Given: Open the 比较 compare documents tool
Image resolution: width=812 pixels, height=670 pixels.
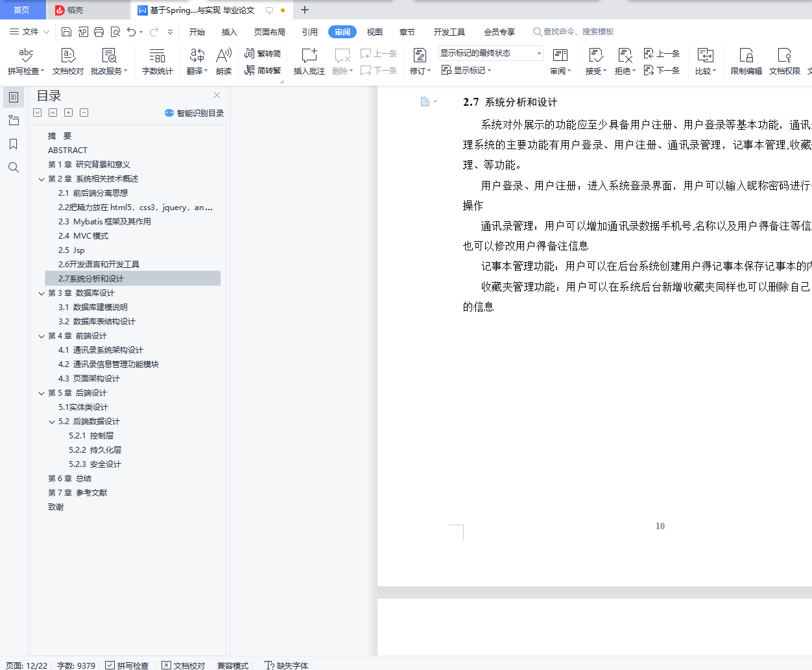Looking at the screenshot, I should pyautogui.click(x=706, y=62).
